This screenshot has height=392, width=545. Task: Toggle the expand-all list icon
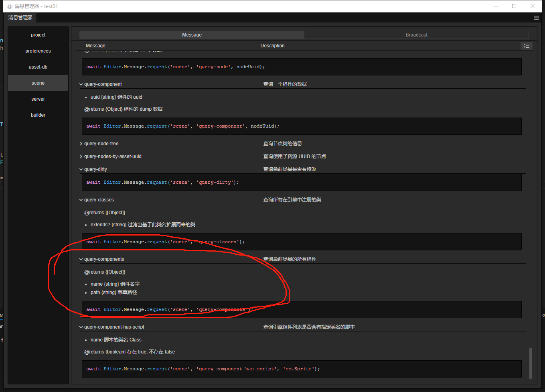click(x=527, y=46)
